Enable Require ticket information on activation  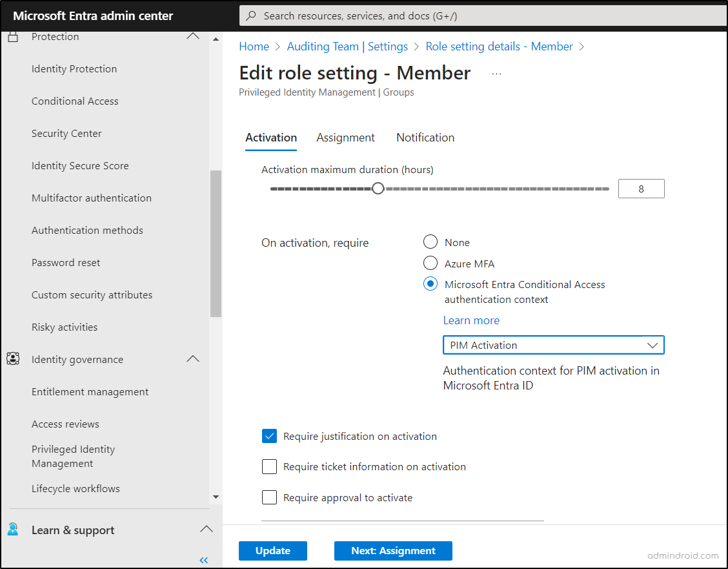tap(270, 466)
